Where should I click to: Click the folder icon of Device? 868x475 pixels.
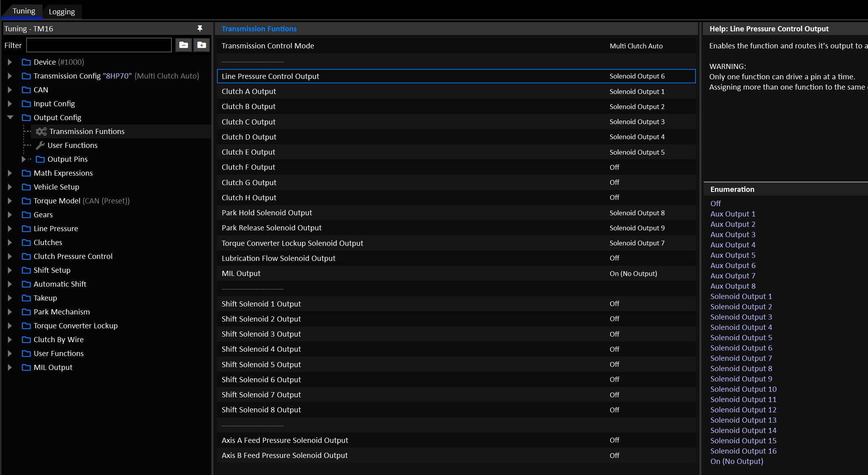(x=26, y=62)
